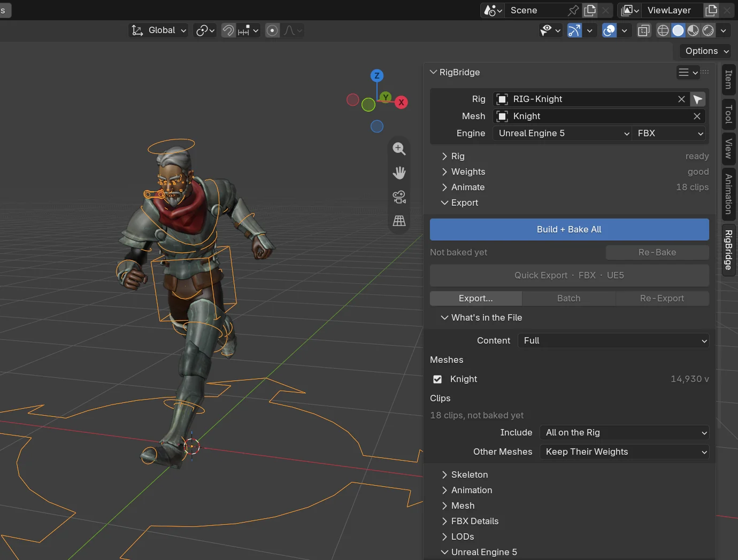Switch perspective/orthographic grid icon

399,221
